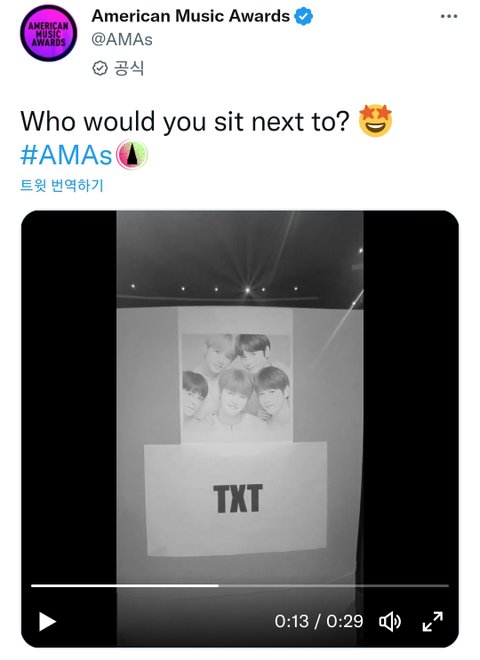Viewport: 480px width, 660px height.
Task: Click the blue verified badge
Action: coord(303,16)
